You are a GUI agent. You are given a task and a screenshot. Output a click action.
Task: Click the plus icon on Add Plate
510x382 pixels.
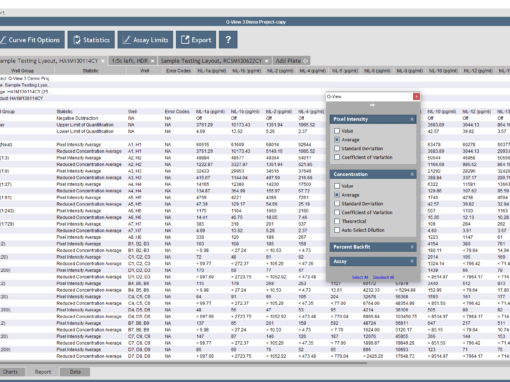click(x=306, y=61)
